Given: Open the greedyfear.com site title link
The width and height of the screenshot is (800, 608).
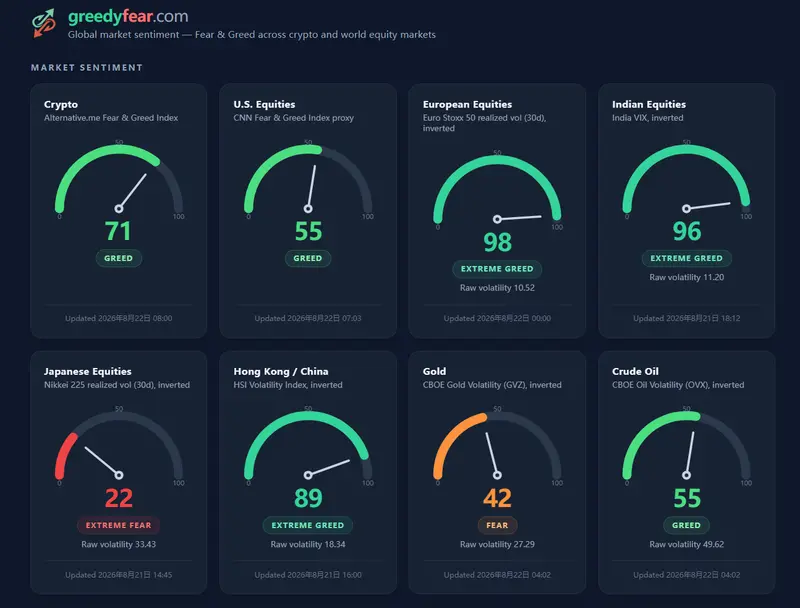Looking at the screenshot, I should (128, 16).
